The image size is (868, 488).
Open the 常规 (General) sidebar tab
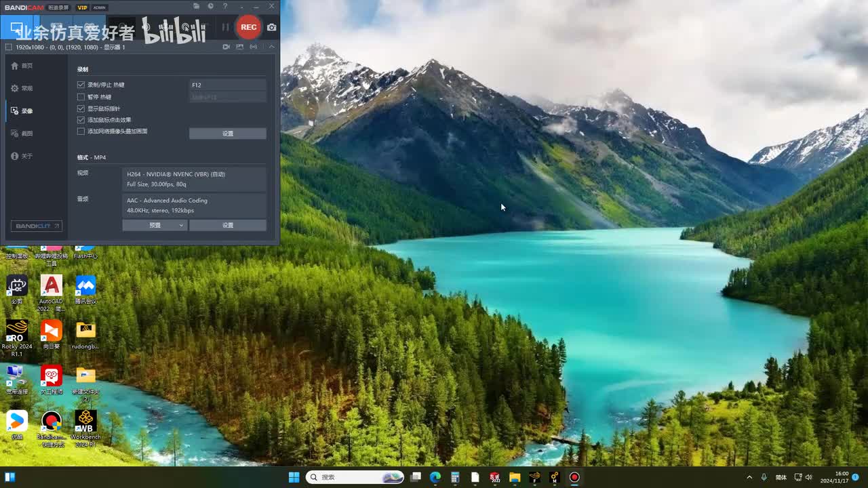[x=22, y=88]
